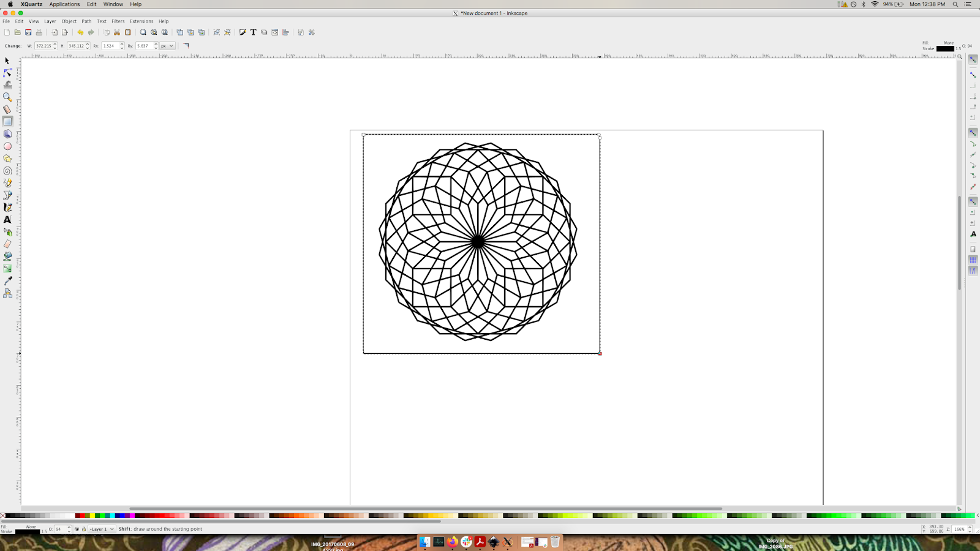980x551 pixels.
Task: Click the make-corners-sharp button in tool options
Action: 186,45
